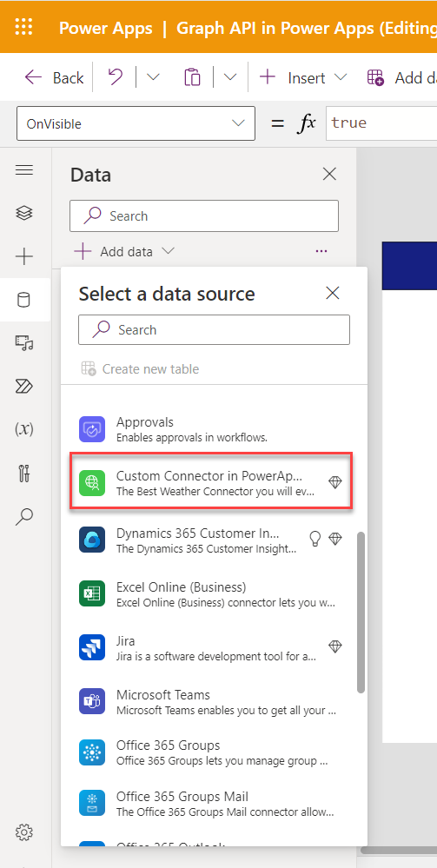Select the Data cylinder sidebar icon
Viewport: 437px width, 868px height.
point(23,300)
